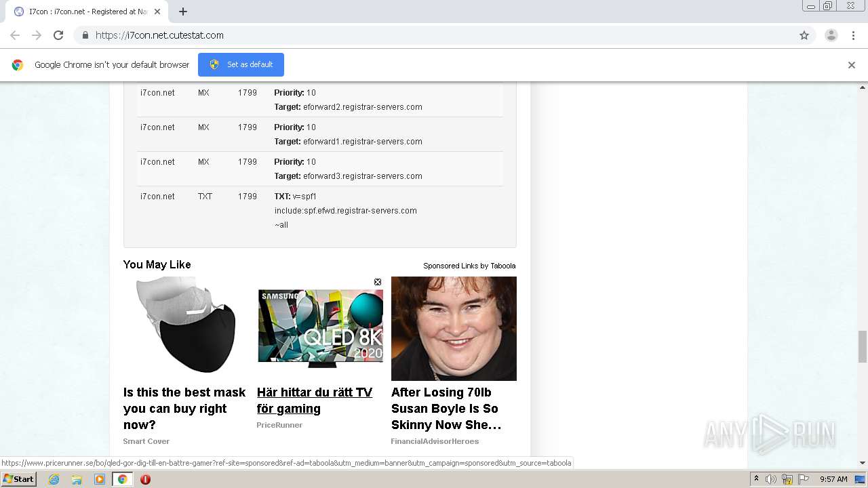
Task: Reload the current page
Action: (58, 35)
